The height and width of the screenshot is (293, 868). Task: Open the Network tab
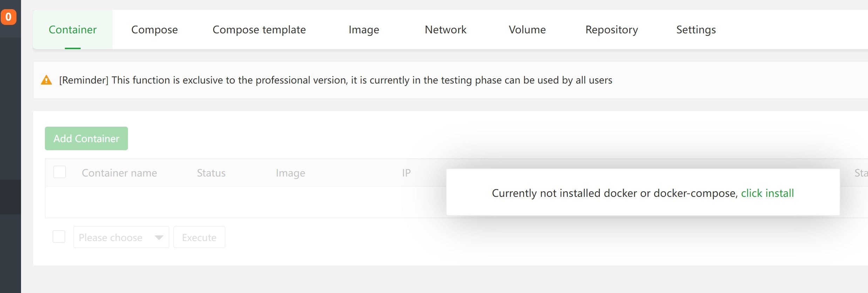[x=445, y=30]
